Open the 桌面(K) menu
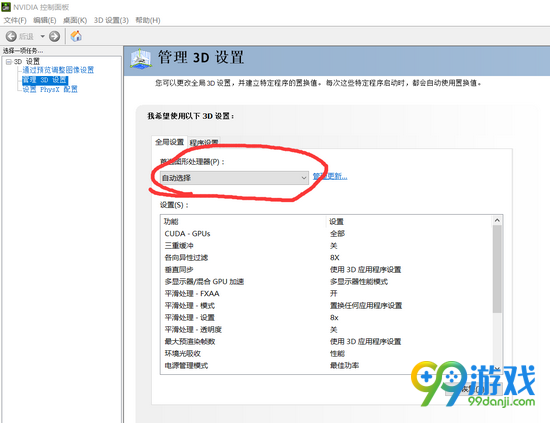Viewport: 550px width, 423px height. pyautogui.click(x=75, y=20)
